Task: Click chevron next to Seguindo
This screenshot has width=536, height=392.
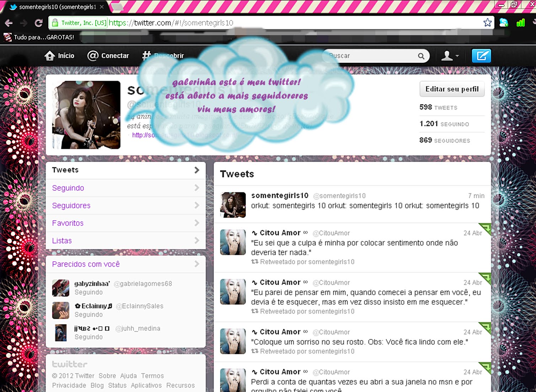Action: click(x=197, y=188)
